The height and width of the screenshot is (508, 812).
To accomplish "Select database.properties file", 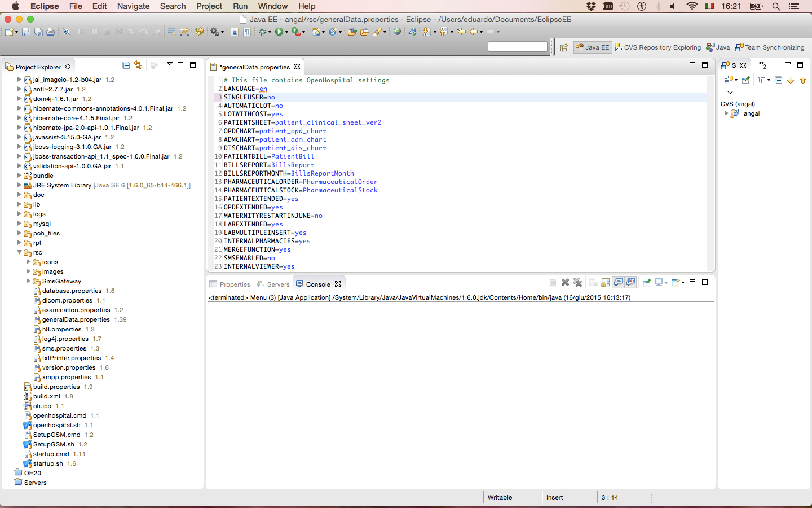I will pyautogui.click(x=72, y=291).
